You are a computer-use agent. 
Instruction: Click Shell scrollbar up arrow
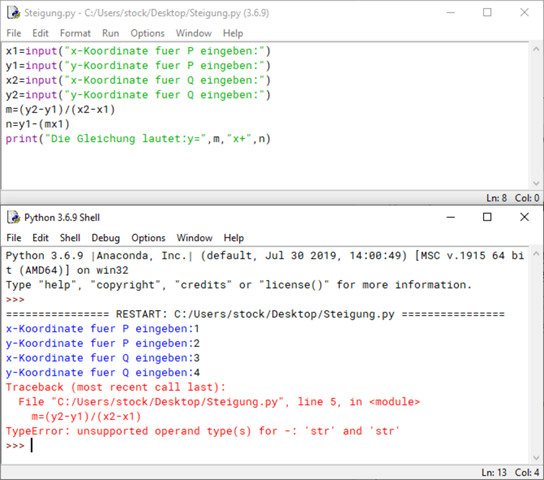click(536, 254)
